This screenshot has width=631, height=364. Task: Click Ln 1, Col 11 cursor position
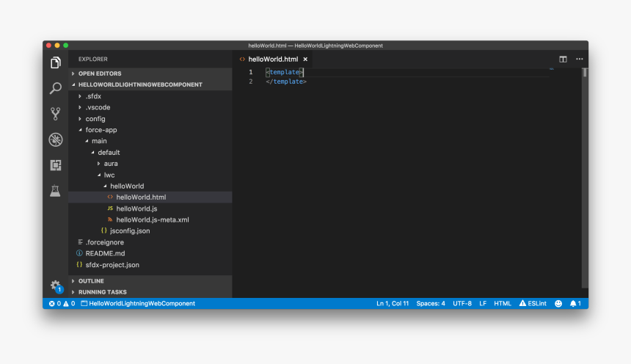(393, 304)
